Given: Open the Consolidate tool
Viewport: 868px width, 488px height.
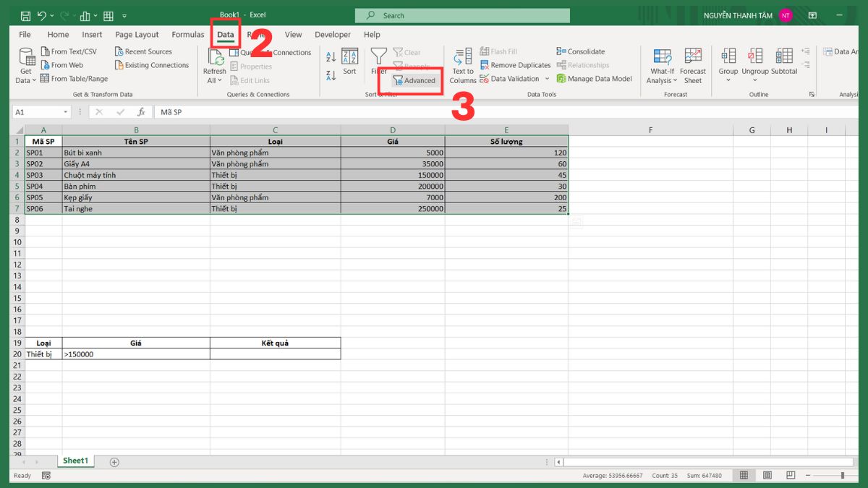Looking at the screenshot, I should point(579,51).
